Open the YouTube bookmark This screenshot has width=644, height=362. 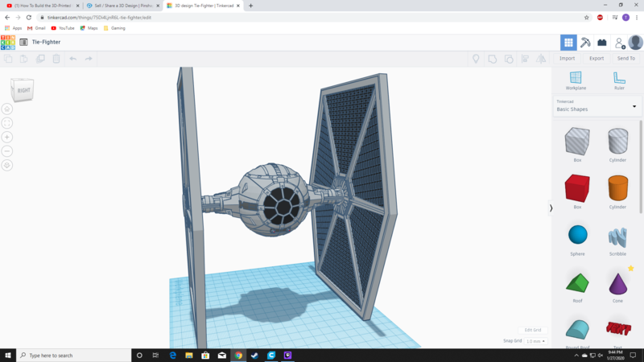coord(63,28)
